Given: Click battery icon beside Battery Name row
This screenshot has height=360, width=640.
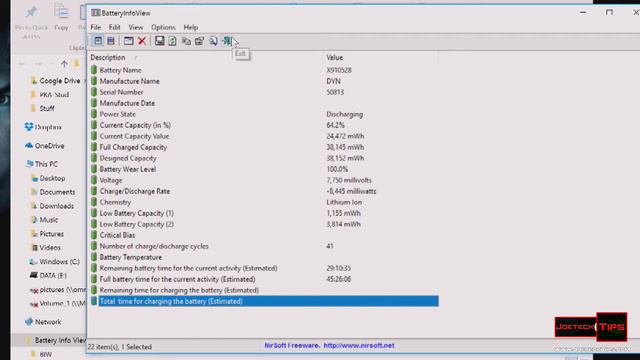Looking at the screenshot, I should 94,70.
